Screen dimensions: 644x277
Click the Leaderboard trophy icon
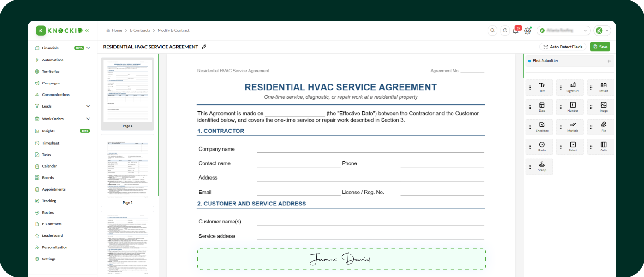point(37,235)
